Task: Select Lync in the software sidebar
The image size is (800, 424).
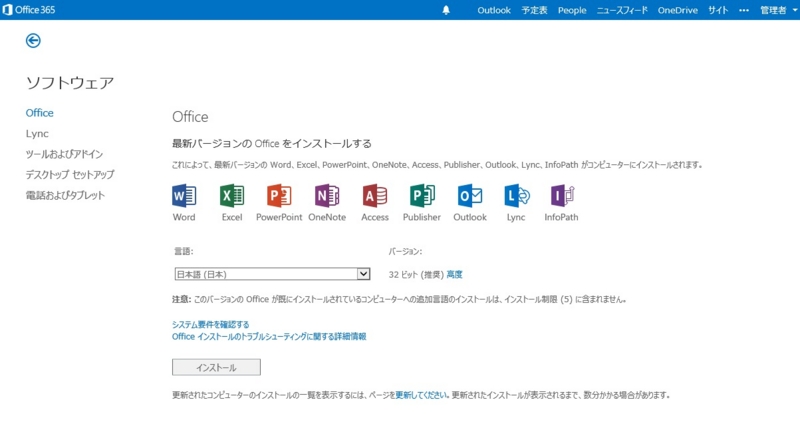Action: 37,134
